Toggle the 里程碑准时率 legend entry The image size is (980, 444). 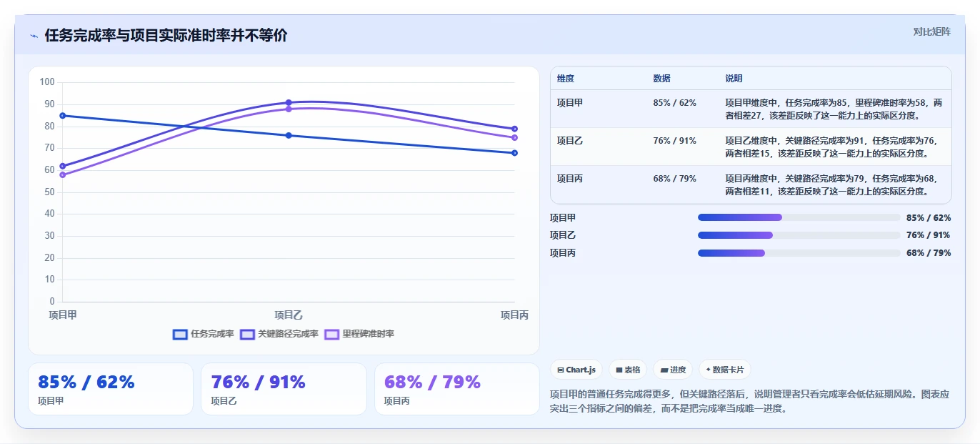pyautogui.click(x=359, y=334)
